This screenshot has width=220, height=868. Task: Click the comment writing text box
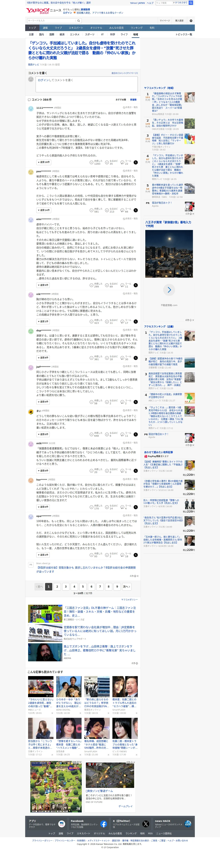[x=87, y=84]
